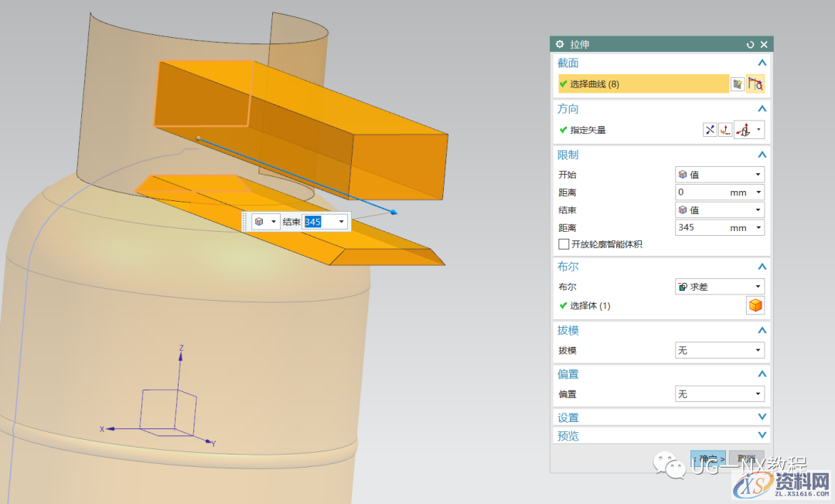Collapse the 截面 section
Viewport: 835px width, 504px height.
pyautogui.click(x=762, y=63)
